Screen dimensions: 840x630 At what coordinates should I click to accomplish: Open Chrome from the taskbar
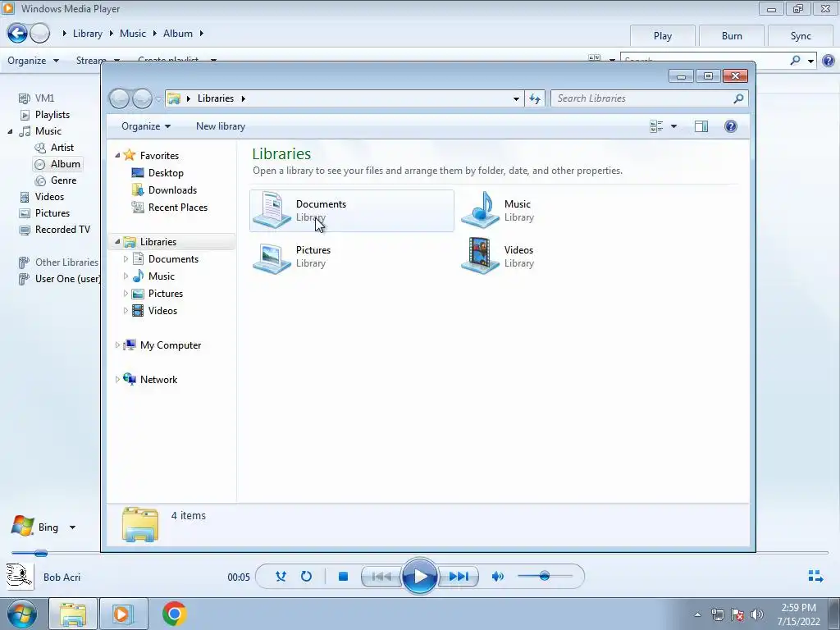pyautogui.click(x=174, y=614)
